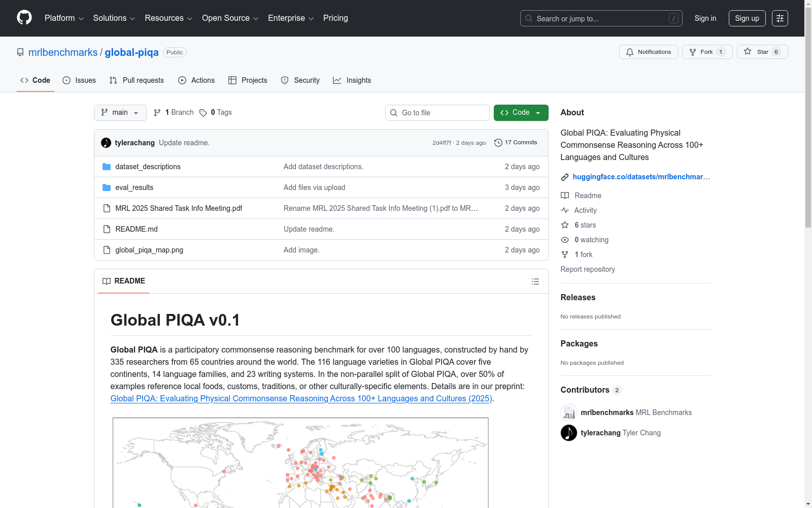Image resolution: width=812 pixels, height=508 pixels.
Task: Expand the Open Source menu
Action: [x=230, y=18]
